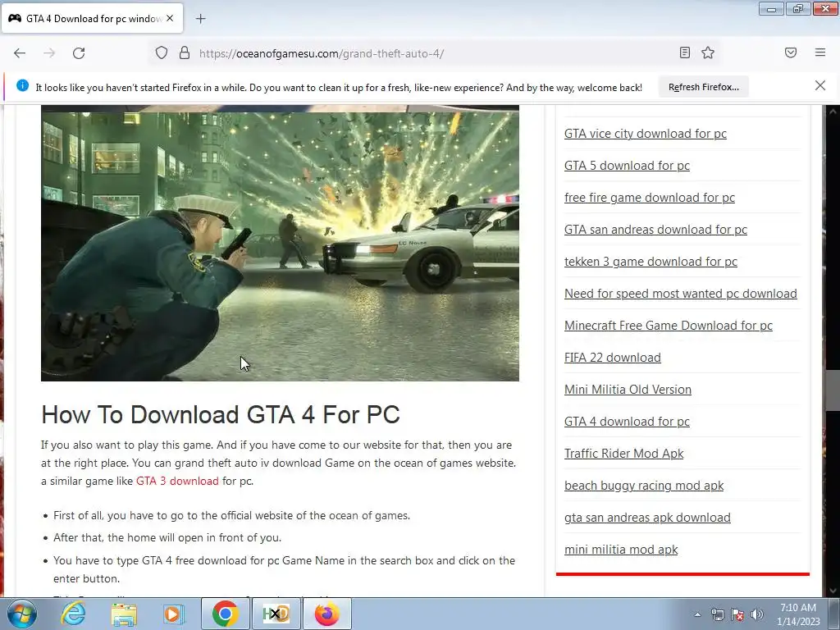Select the GTA 4 Download tab

tap(92, 18)
